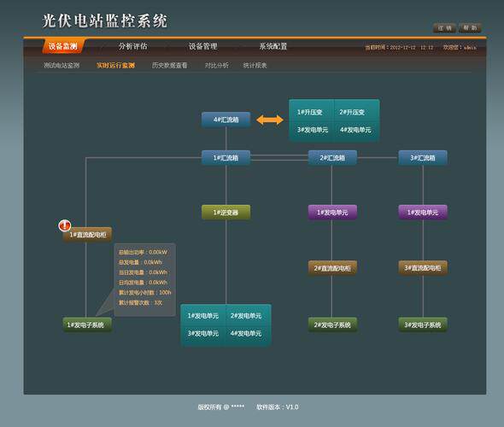The width and height of the screenshot is (504, 427).
Task: Select the 1#汇流箱 node
Action: click(226, 158)
